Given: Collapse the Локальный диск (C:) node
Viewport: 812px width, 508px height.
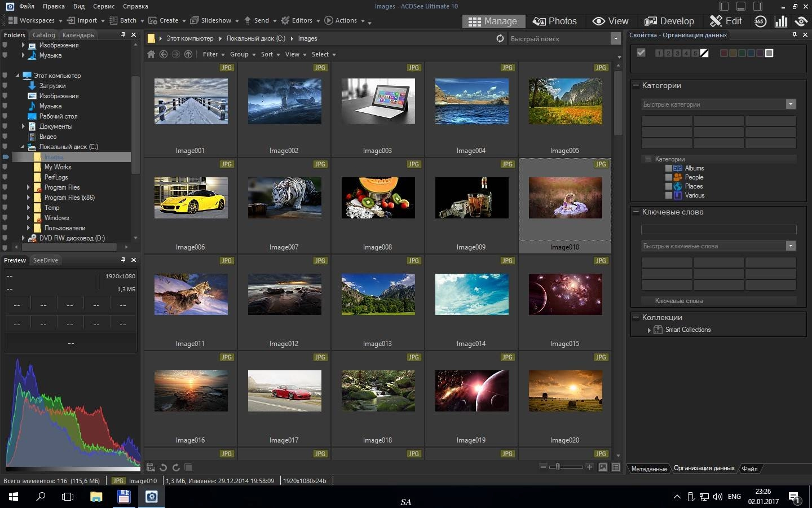Looking at the screenshot, I should click(x=23, y=147).
